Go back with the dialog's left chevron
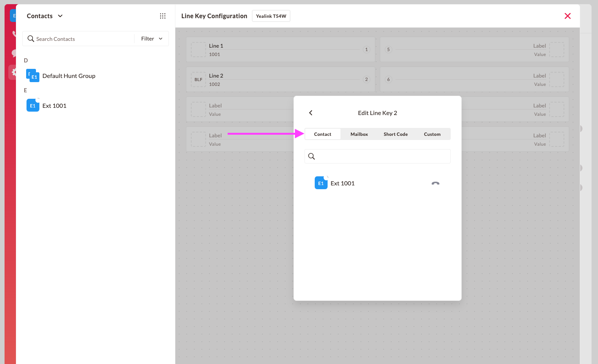 pyautogui.click(x=311, y=113)
